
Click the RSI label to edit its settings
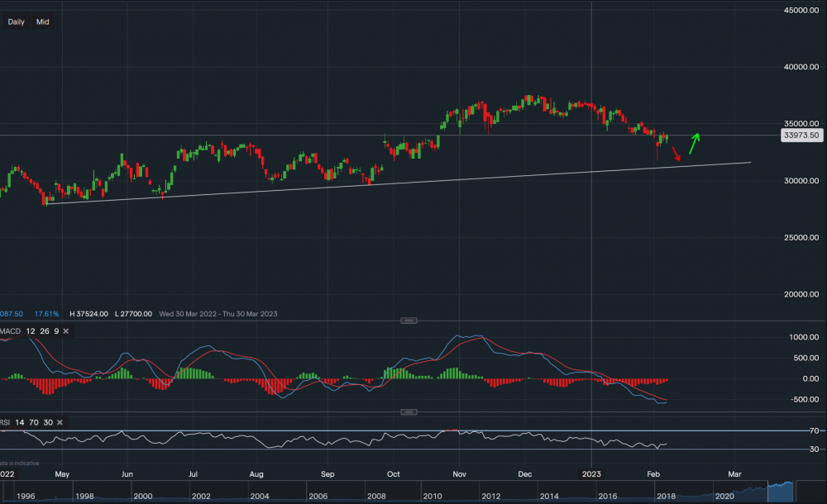pyautogui.click(x=5, y=422)
